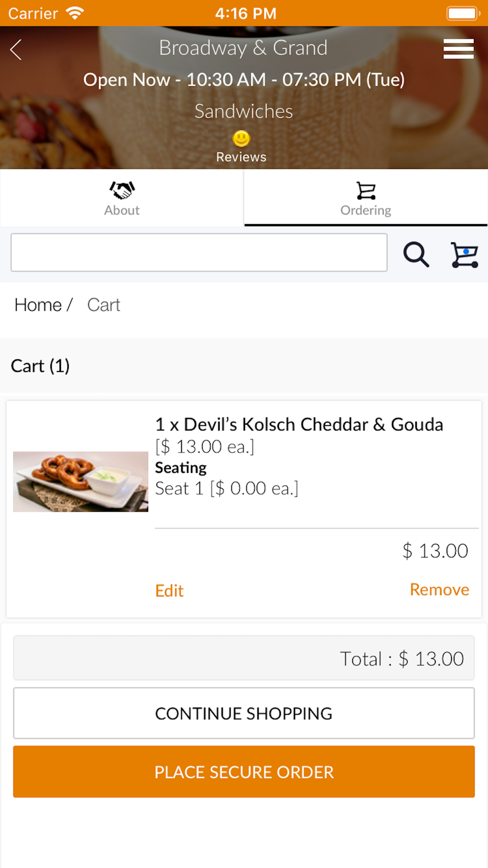
Task: Click the Ordering cart icon
Action: tap(366, 191)
